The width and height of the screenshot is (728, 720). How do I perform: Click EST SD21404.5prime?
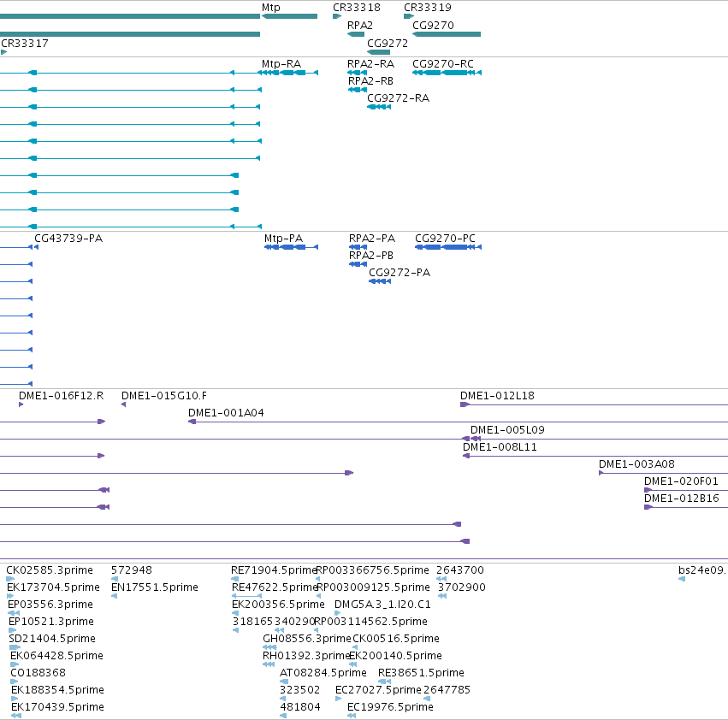point(52,640)
